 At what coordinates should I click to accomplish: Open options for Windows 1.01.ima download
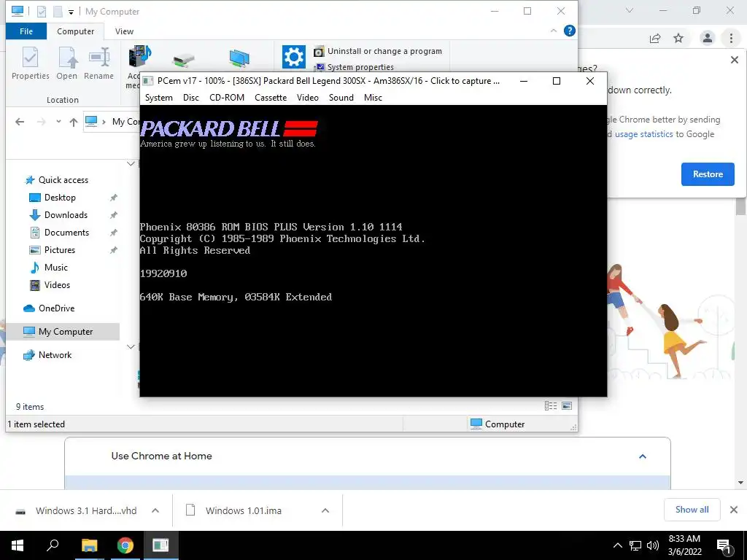pos(325,510)
